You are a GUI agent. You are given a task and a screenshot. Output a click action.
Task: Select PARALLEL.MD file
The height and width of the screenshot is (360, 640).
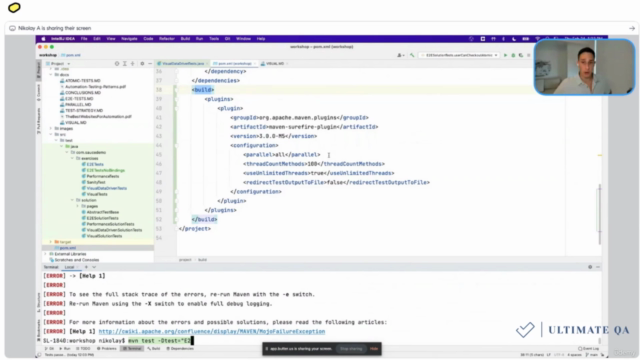[78, 104]
